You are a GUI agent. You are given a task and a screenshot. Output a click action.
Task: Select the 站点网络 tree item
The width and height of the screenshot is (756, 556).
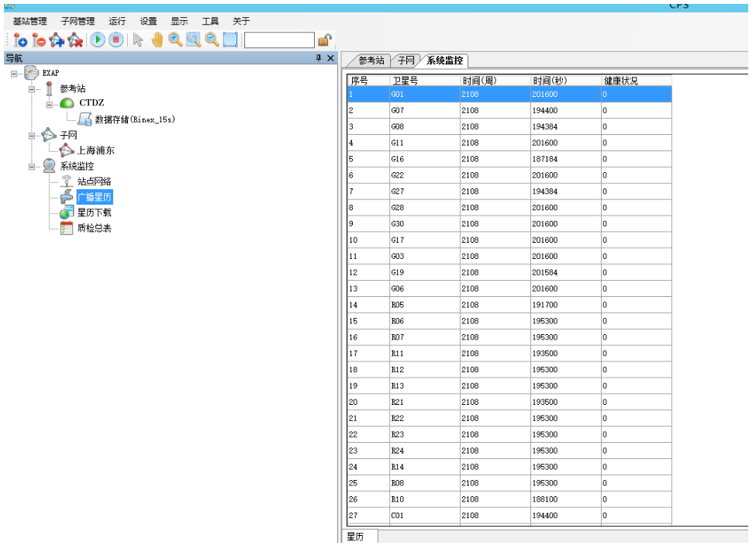pos(95,181)
